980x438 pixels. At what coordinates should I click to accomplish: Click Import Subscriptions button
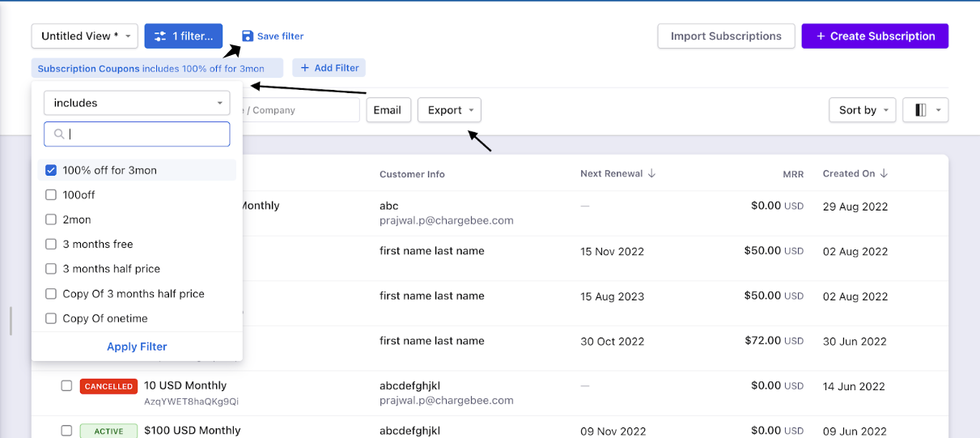click(726, 36)
